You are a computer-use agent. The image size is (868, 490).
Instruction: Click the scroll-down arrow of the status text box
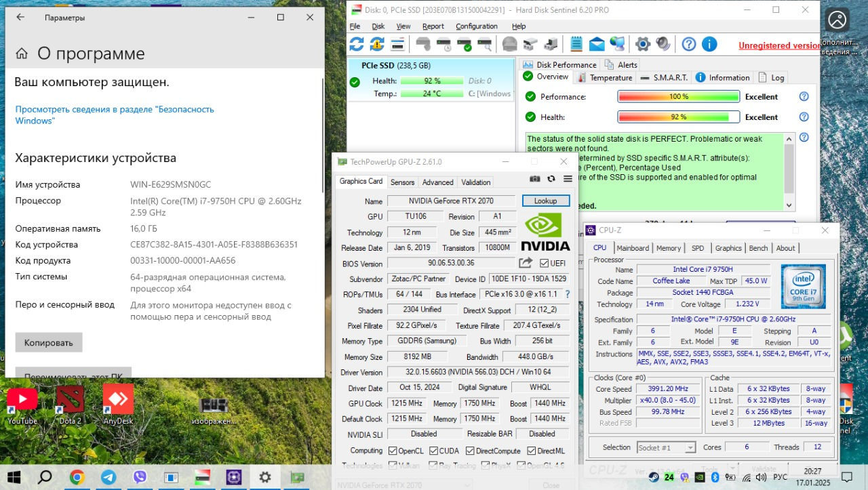[789, 205]
